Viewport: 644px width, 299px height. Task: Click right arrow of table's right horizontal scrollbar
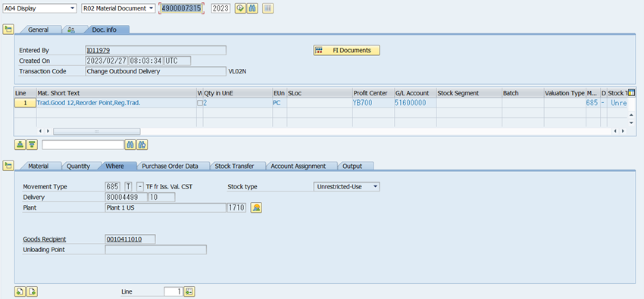pos(623,131)
